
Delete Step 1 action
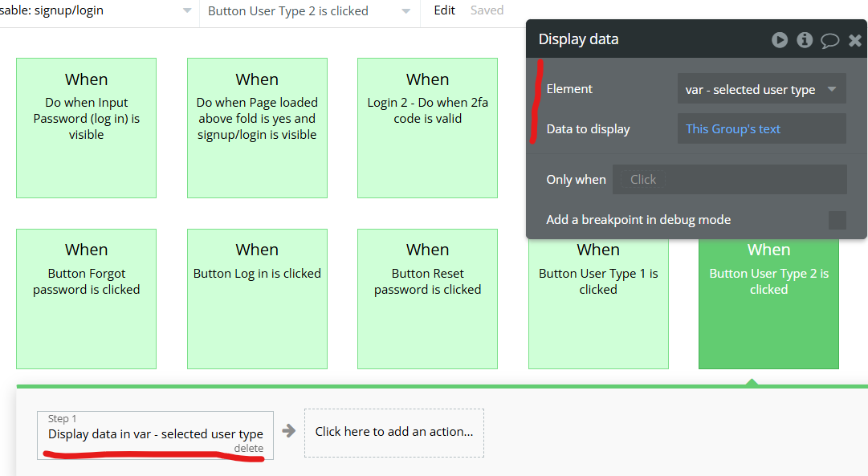249,449
